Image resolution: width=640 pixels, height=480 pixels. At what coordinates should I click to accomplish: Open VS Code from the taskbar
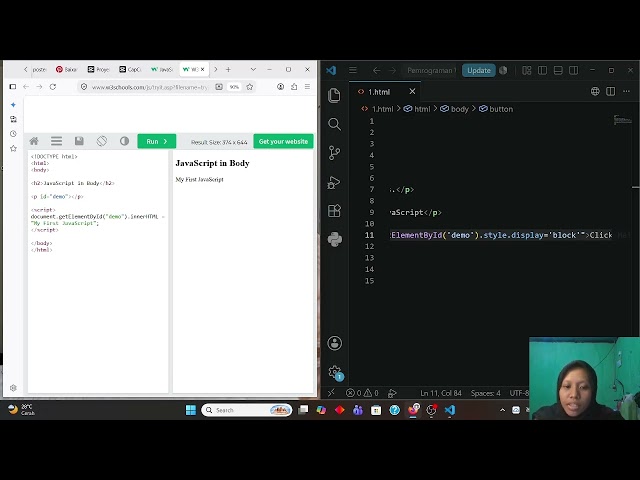click(x=449, y=410)
